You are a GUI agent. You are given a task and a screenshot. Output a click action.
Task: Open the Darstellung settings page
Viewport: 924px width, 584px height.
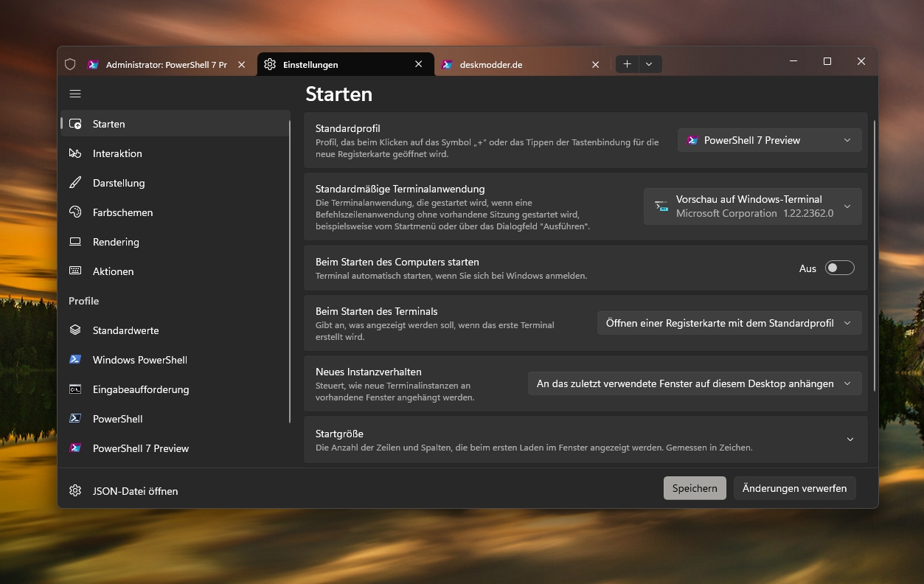[176, 183]
